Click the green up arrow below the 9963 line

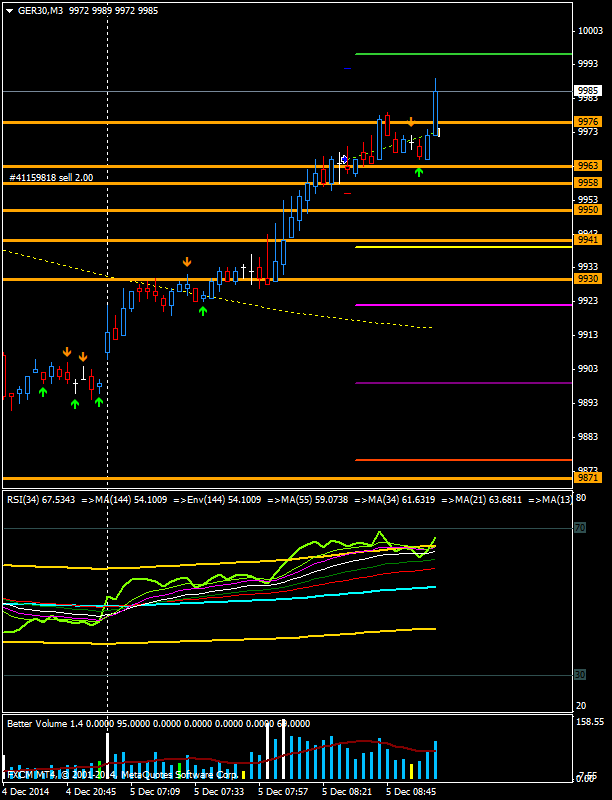419,172
